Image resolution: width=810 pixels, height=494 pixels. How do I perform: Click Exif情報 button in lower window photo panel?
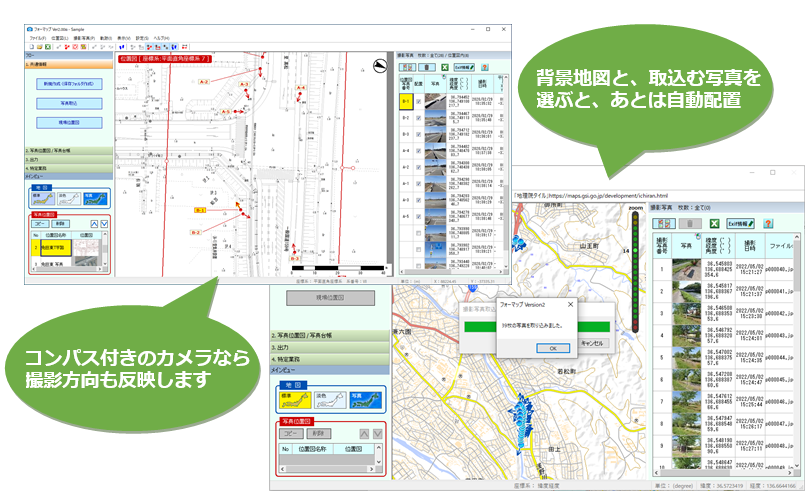coord(741,223)
